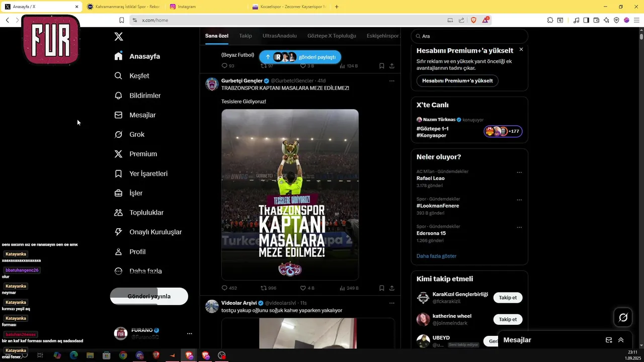Open the Rafael Leao trend
This screenshot has width=644, height=362.
[x=431, y=178]
